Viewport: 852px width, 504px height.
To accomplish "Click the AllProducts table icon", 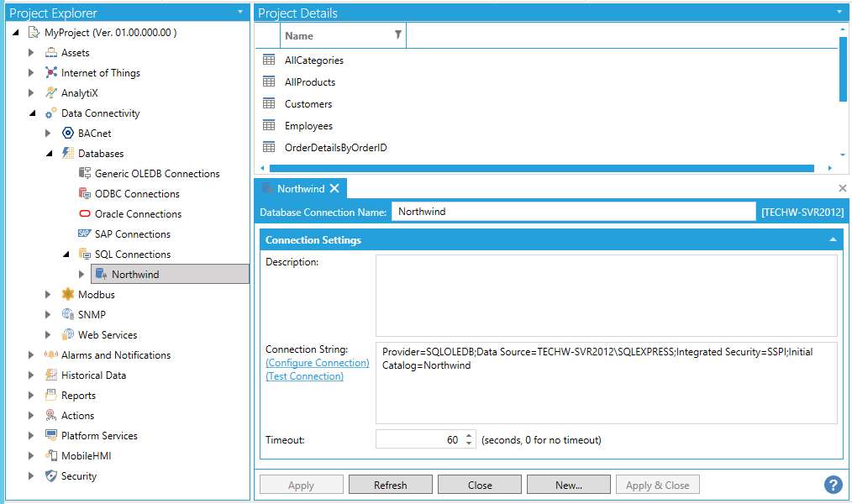I will point(269,82).
